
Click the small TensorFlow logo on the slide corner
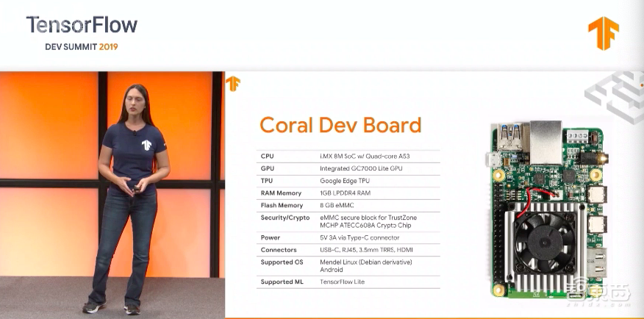233,83
